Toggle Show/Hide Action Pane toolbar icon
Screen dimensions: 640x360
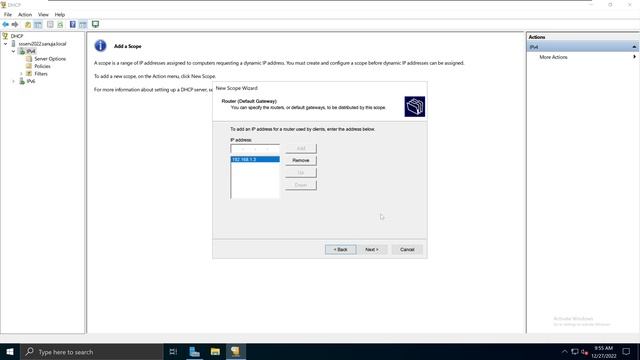[x=83, y=24]
